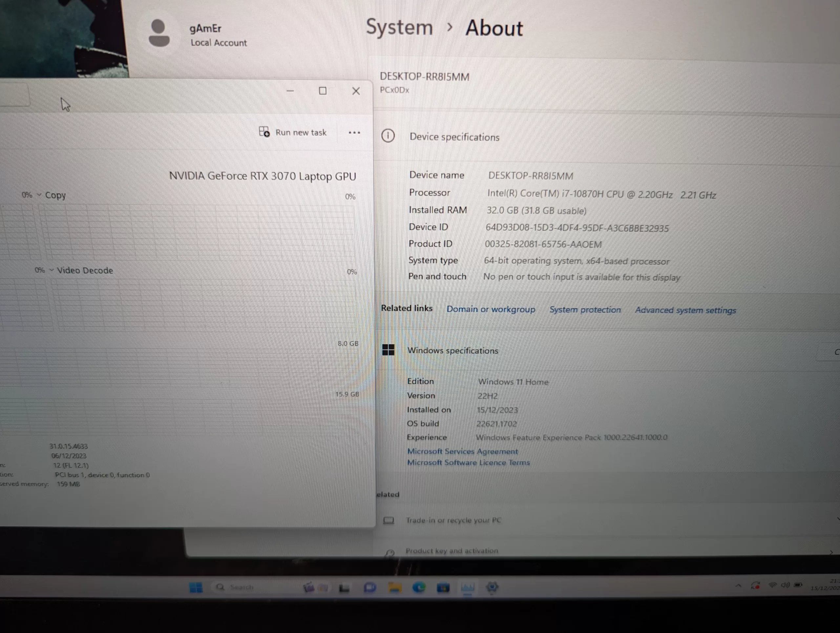This screenshot has width=840, height=633.
Task: Click the Settings gear taskbar icon
Action: (492, 587)
